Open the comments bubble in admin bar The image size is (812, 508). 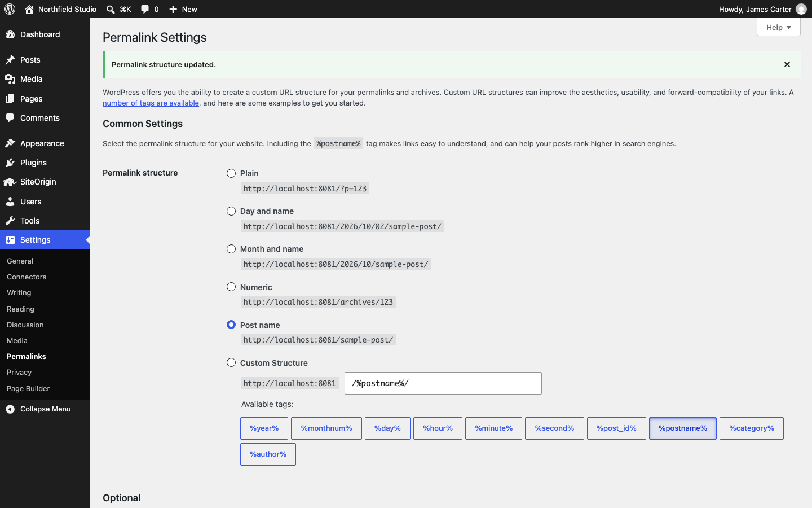[x=145, y=9]
